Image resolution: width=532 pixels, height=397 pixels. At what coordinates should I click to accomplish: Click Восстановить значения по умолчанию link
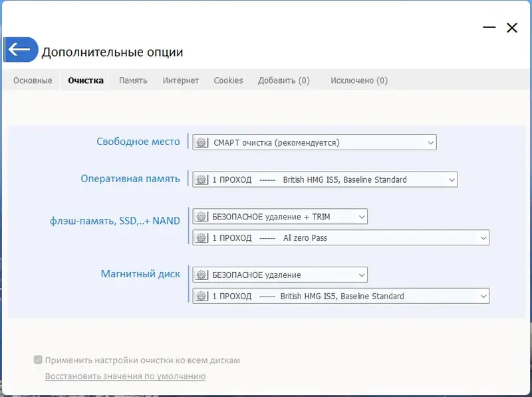pyautogui.click(x=124, y=376)
